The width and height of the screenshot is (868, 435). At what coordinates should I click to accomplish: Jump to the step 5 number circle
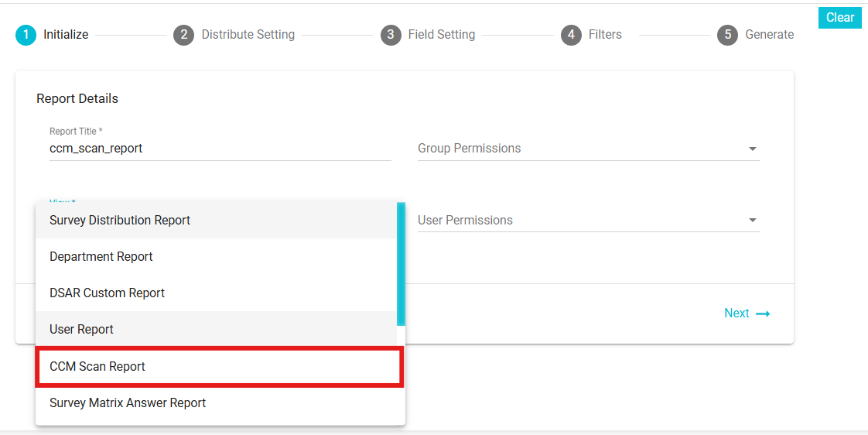click(727, 35)
